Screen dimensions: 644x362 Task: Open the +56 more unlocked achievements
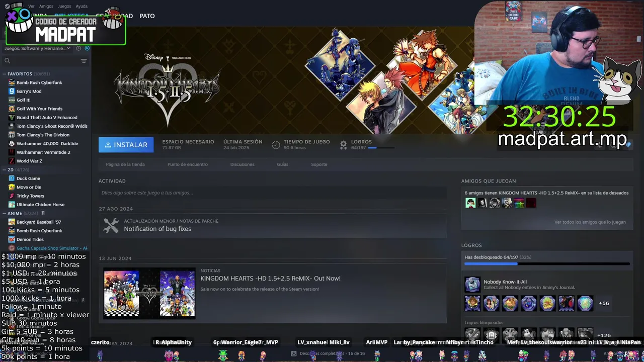[604, 303]
